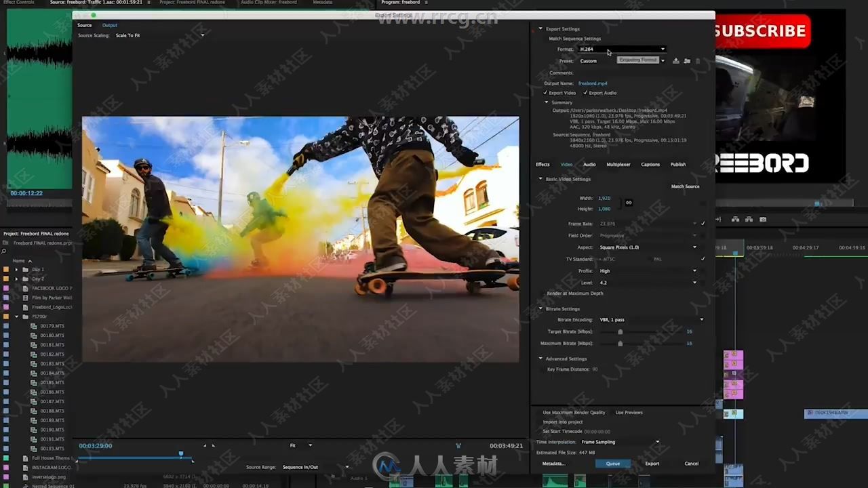
Task: Click the Set Out Point marker icon
Action: tap(213, 445)
